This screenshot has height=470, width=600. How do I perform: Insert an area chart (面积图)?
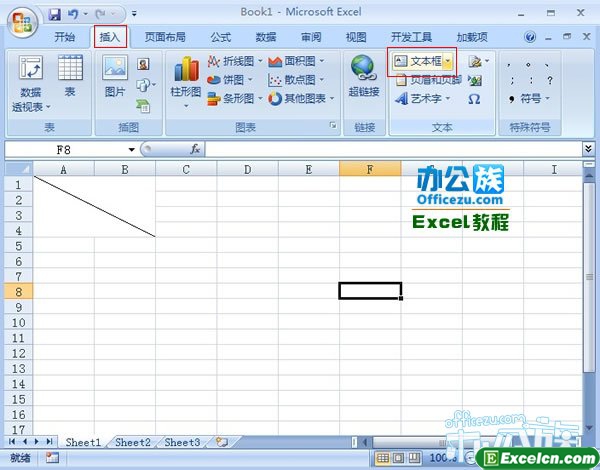click(x=296, y=61)
